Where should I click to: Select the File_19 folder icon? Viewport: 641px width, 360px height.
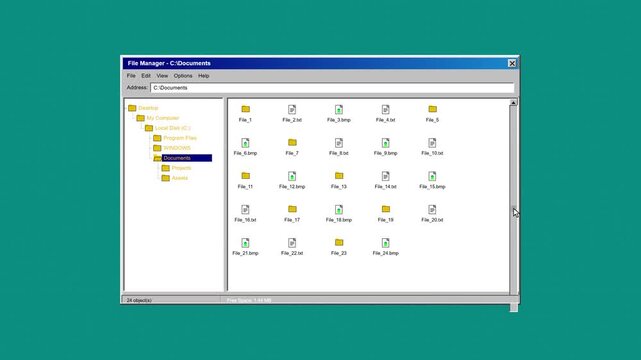pos(385,209)
